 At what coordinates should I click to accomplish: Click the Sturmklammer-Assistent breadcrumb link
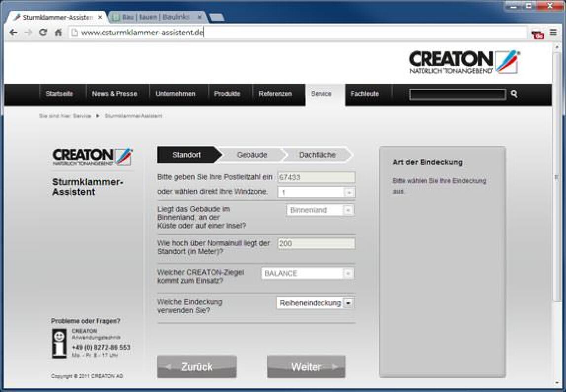point(134,116)
